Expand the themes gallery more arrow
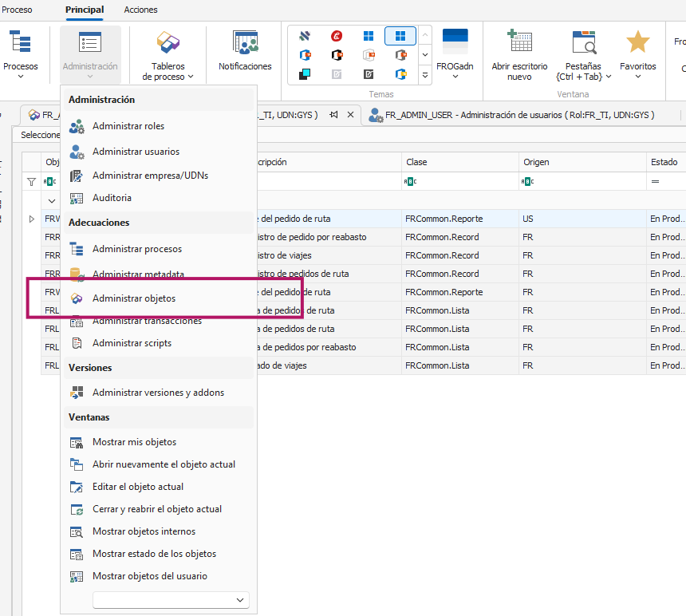 click(x=424, y=74)
